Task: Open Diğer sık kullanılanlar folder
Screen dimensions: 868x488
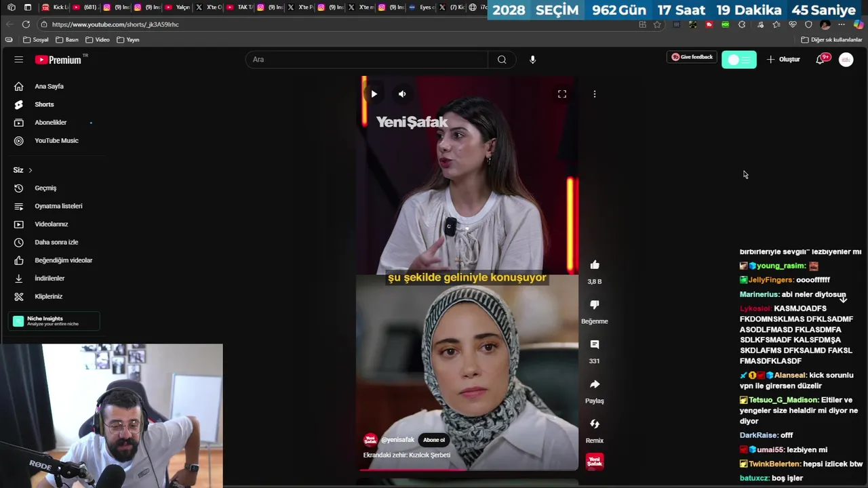Action: click(x=831, y=40)
